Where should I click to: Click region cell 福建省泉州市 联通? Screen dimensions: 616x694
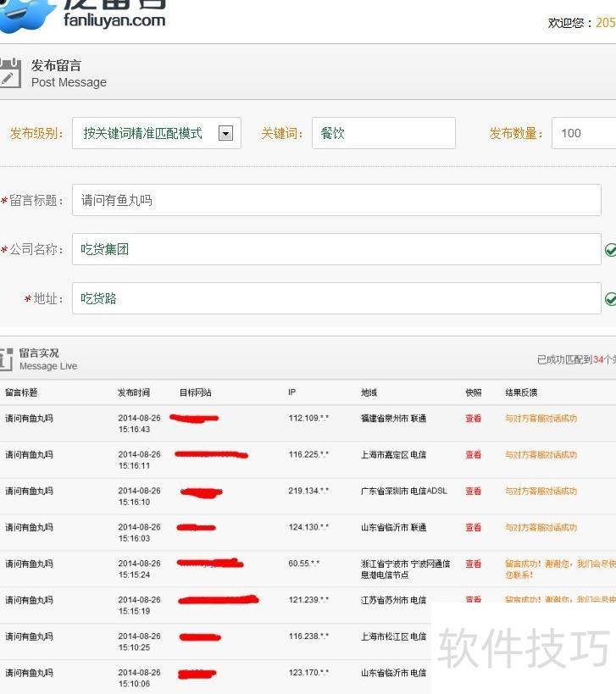point(393,419)
